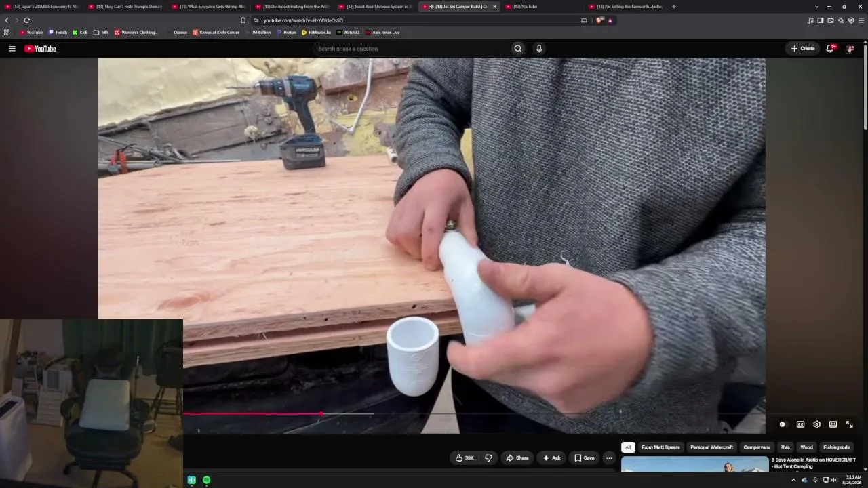
Task: Open video player settings gear
Action: point(816,424)
